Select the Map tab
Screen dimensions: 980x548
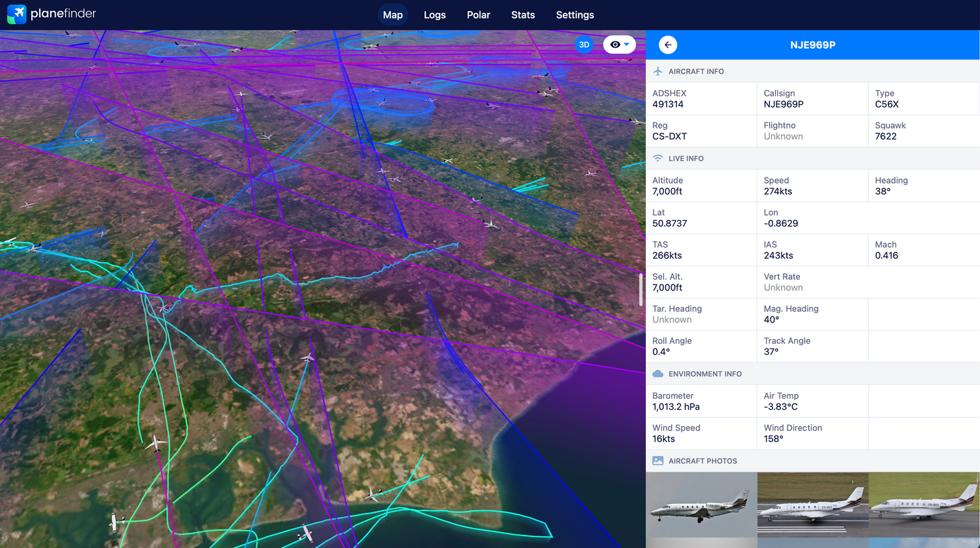392,14
